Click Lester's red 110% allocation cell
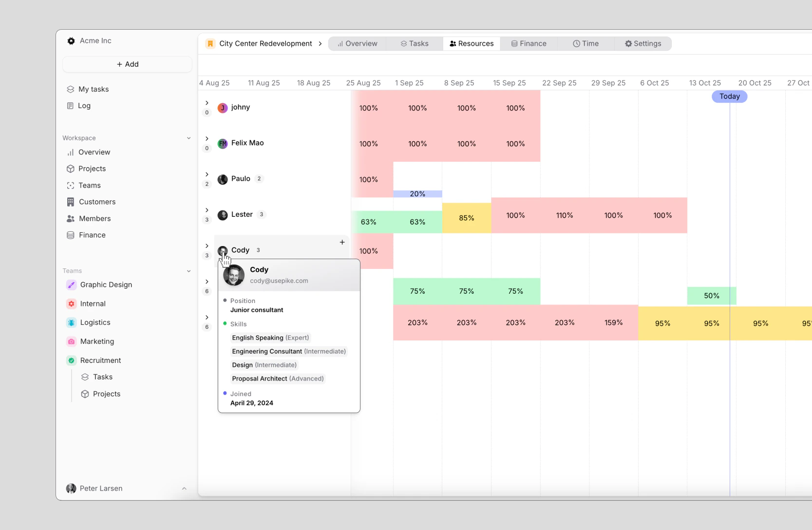Image resolution: width=812 pixels, height=530 pixels. pos(565,215)
